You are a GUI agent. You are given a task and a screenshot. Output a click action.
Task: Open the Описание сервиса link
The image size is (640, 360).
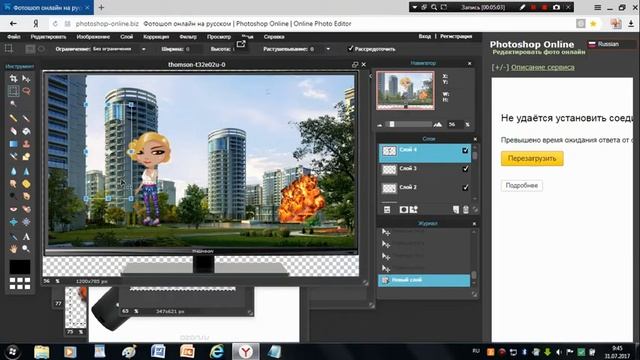[543, 67]
